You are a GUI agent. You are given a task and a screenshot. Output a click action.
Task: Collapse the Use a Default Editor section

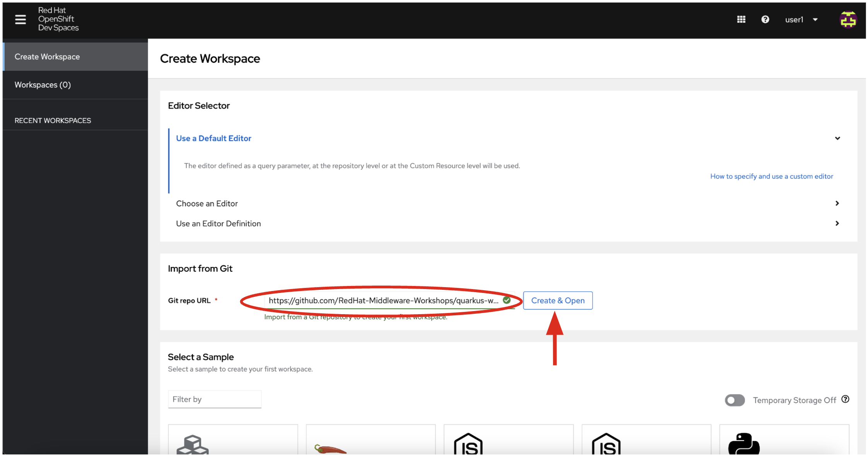click(837, 138)
